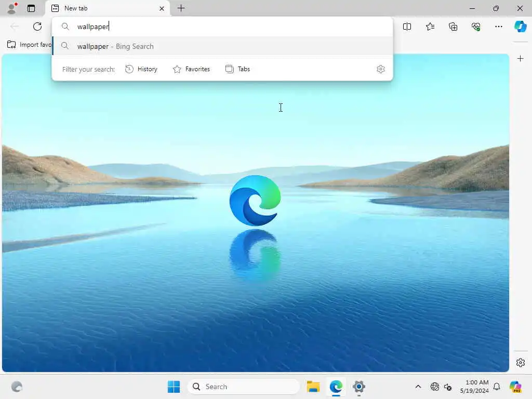Close the New tab tab
Image resolution: width=532 pixels, height=399 pixels.
(162, 8)
